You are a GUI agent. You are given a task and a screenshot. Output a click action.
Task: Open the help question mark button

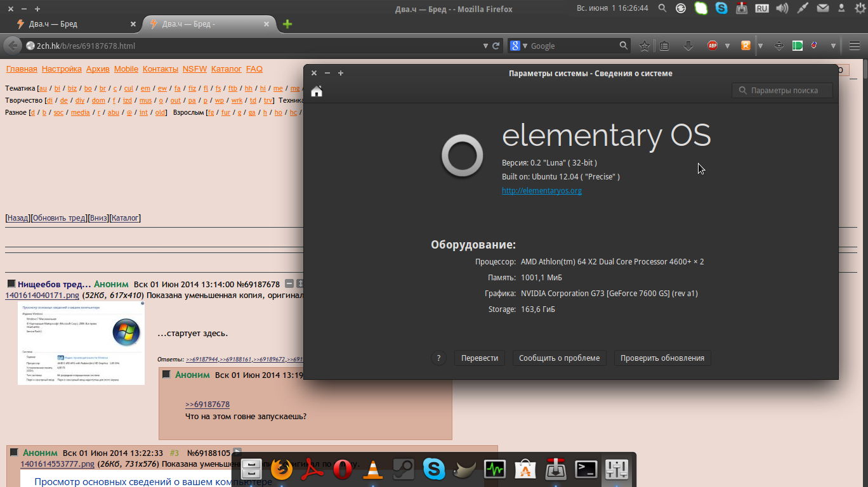(438, 358)
